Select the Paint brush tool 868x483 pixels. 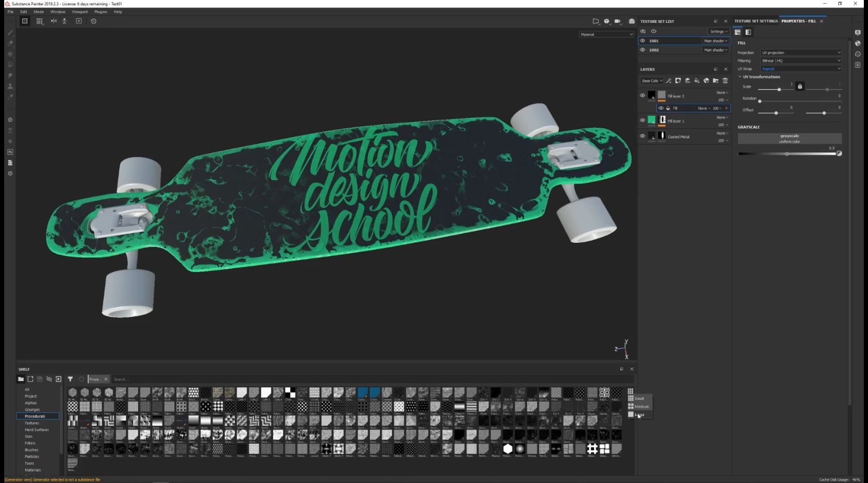pyautogui.click(x=10, y=32)
